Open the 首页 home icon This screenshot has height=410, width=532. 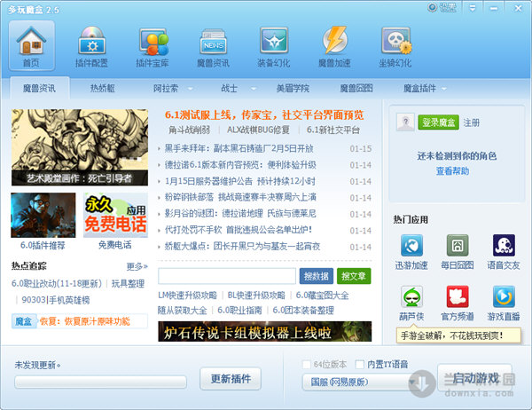pyautogui.click(x=32, y=45)
